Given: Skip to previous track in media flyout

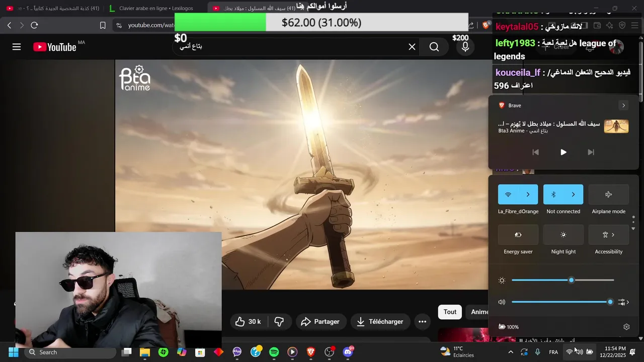Looking at the screenshot, I should pos(535,152).
